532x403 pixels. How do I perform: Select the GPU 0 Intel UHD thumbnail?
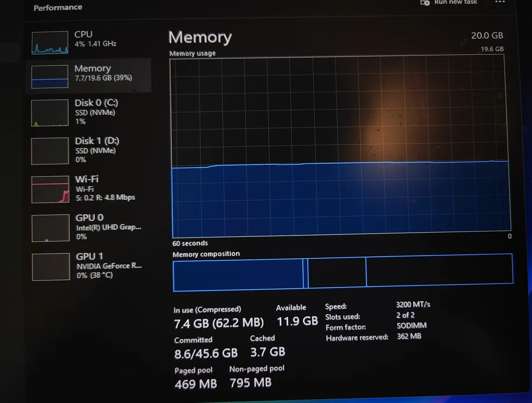(51, 228)
